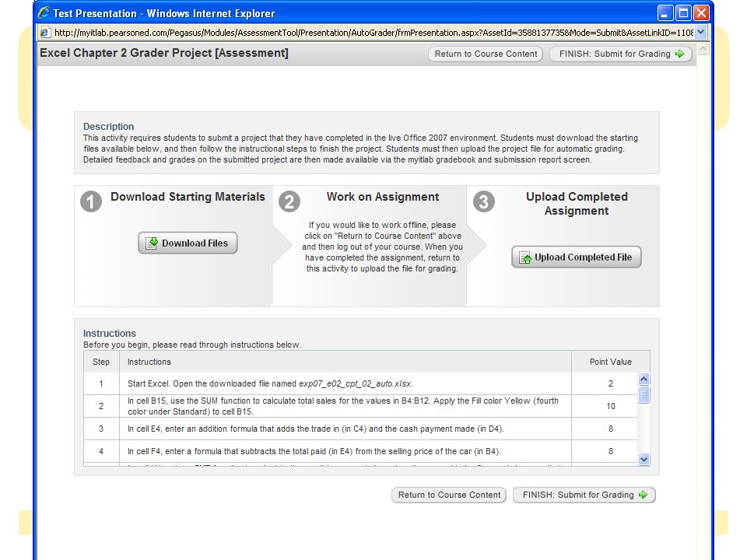Click point value 2 in step 1 row
The height and width of the screenshot is (560, 747).
pos(611,383)
